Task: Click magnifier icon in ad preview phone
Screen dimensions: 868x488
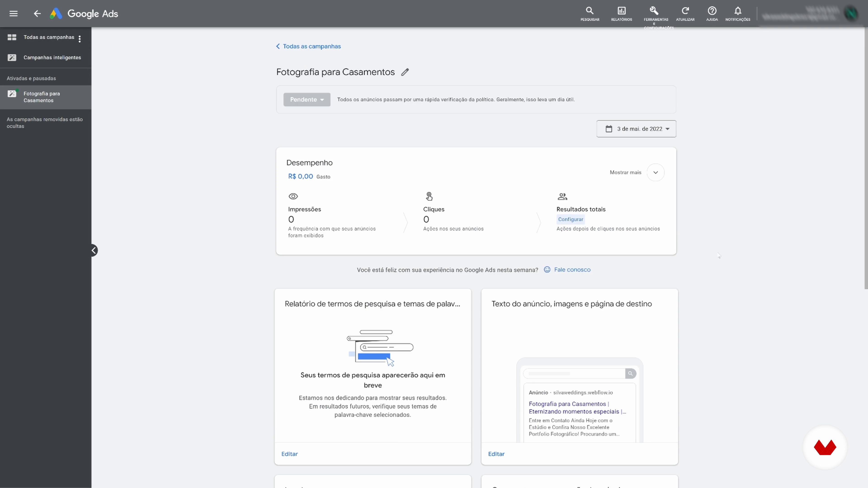Action: click(x=630, y=373)
